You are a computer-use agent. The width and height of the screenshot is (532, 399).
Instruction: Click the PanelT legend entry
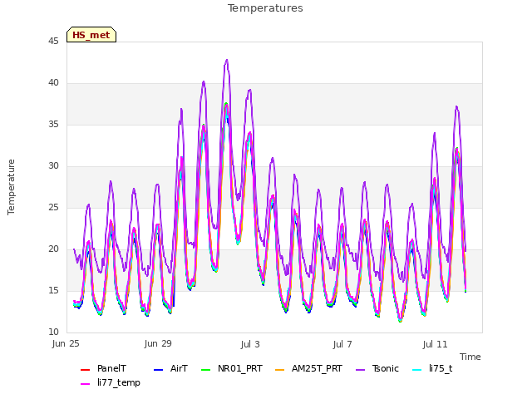pyautogui.click(x=103, y=369)
